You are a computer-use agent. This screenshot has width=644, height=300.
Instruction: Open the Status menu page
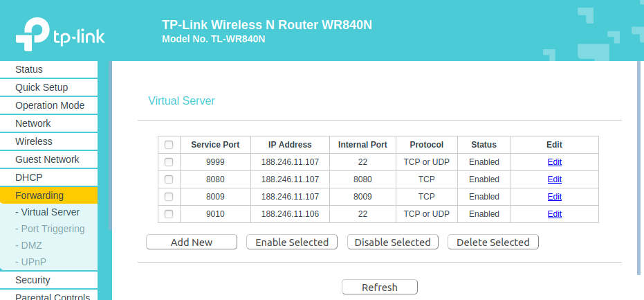click(x=29, y=69)
